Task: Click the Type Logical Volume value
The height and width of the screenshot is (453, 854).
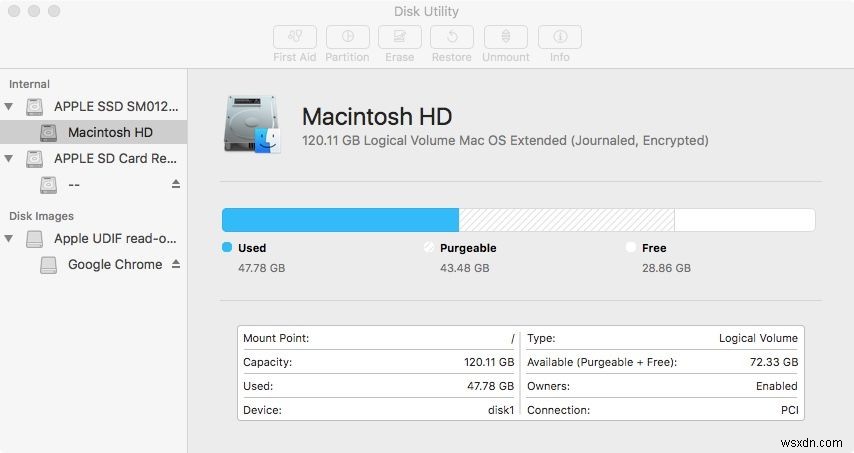Action: (758, 338)
